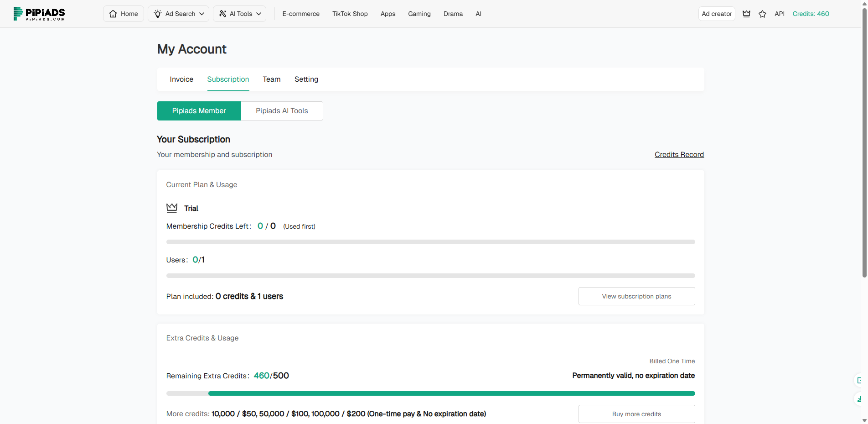The height and width of the screenshot is (424, 868).
Task: Click the Membership Credits progress bar
Action: pyautogui.click(x=431, y=242)
